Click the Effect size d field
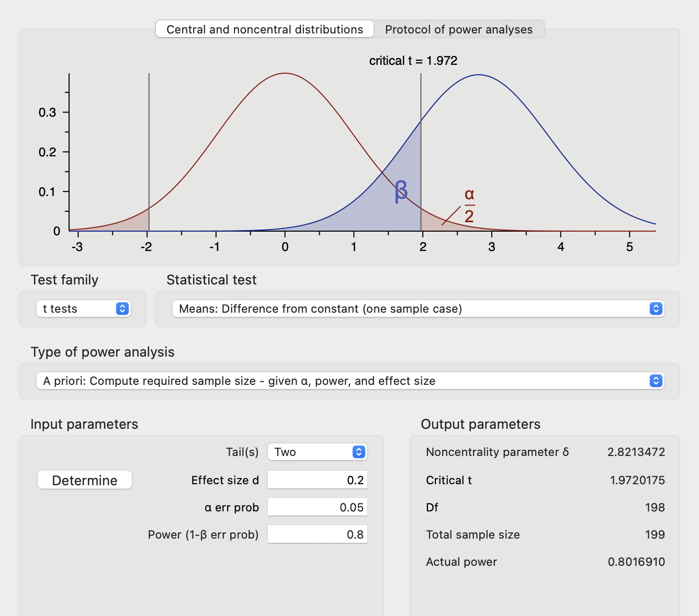Screen dimensions: 699x616 [317, 480]
